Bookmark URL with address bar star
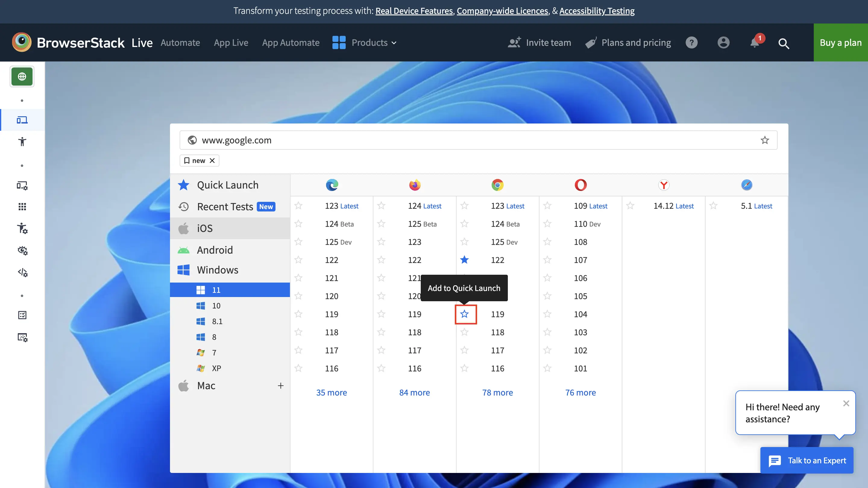 coord(765,140)
